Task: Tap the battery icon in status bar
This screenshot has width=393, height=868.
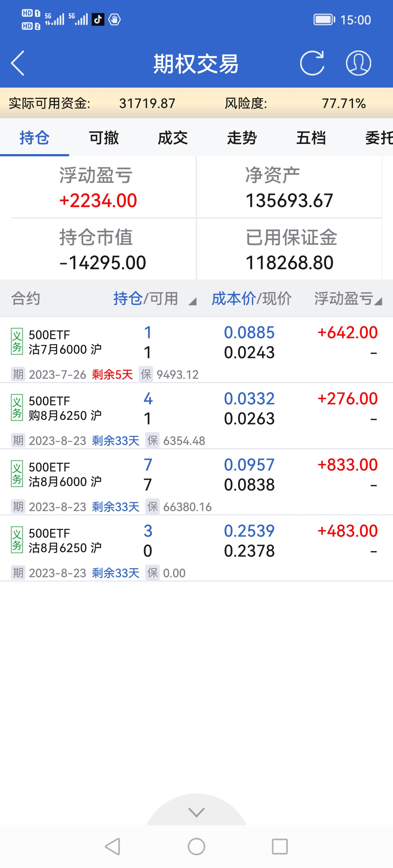Action: click(x=324, y=20)
